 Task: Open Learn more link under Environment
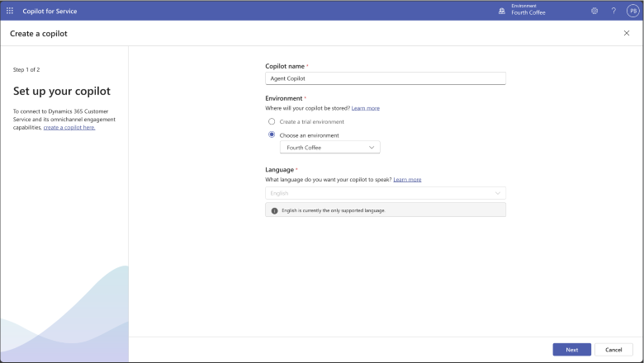click(366, 108)
